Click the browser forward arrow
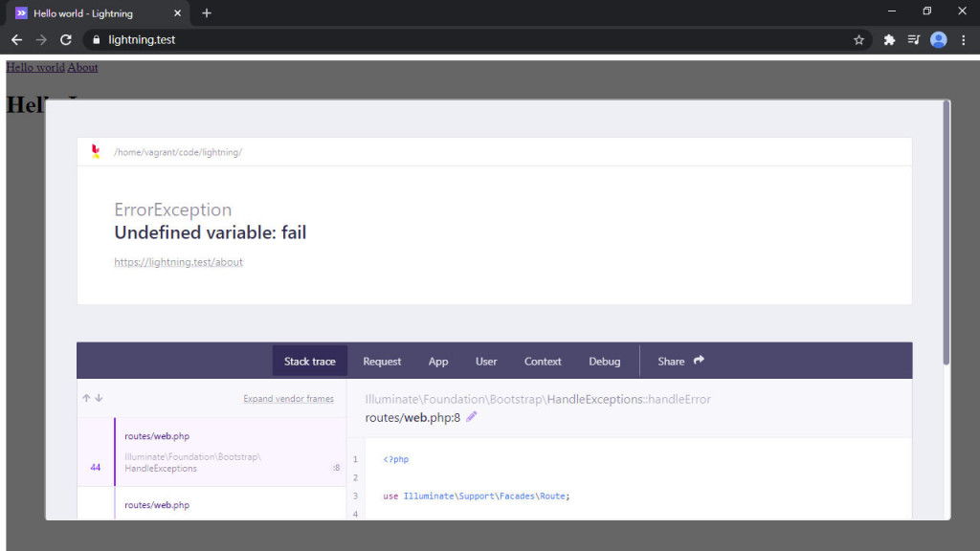 coord(41,39)
